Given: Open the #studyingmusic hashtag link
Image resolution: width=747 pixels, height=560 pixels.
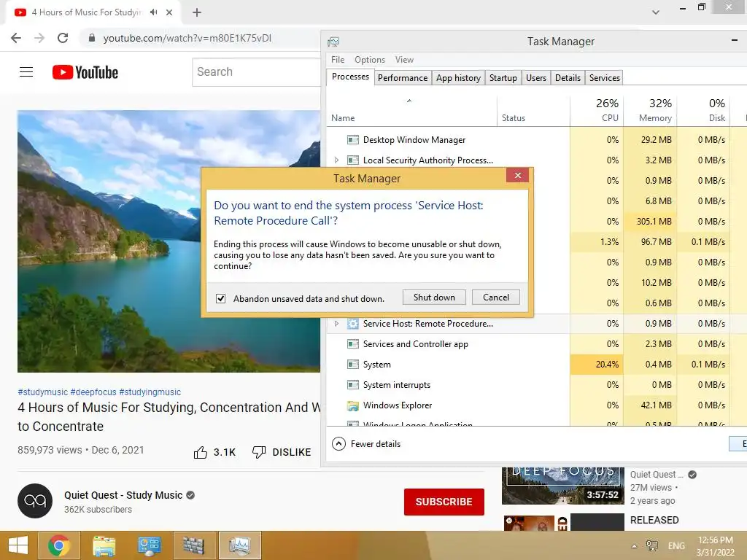Looking at the screenshot, I should pos(150,392).
